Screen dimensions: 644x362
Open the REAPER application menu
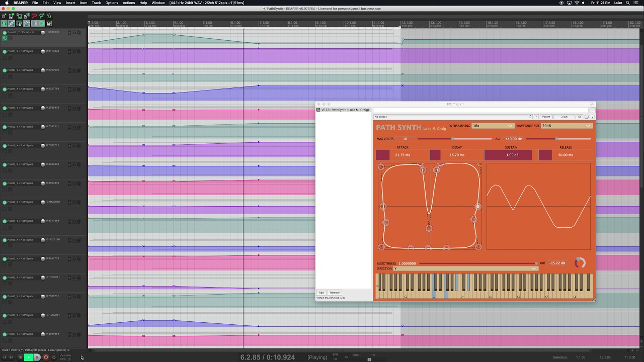[x=21, y=3]
